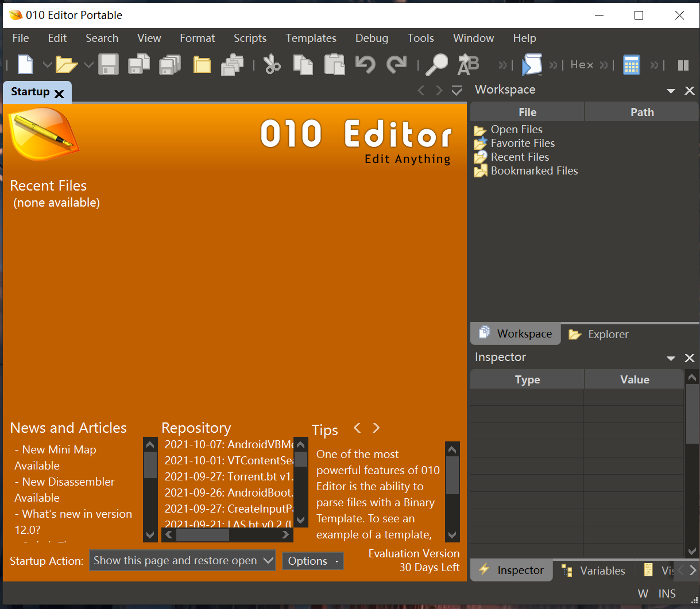This screenshot has width=700, height=609.
Task: Create a new file with the toolbar icon
Action: pos(25,64)
